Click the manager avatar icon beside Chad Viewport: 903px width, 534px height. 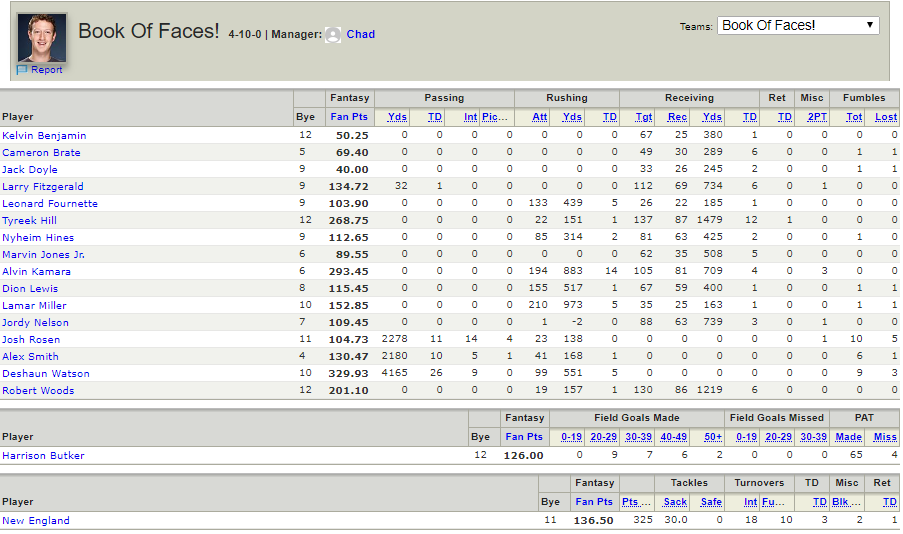(x=333, y=35)
